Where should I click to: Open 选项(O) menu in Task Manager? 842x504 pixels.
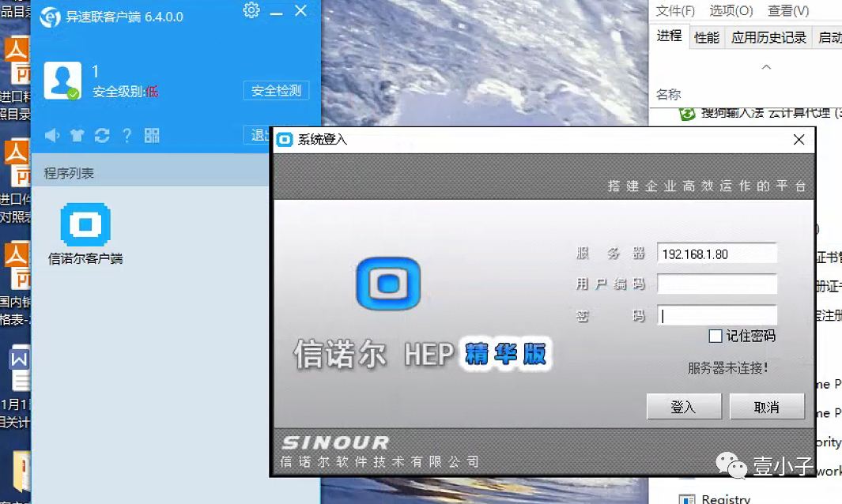[731, 11]
